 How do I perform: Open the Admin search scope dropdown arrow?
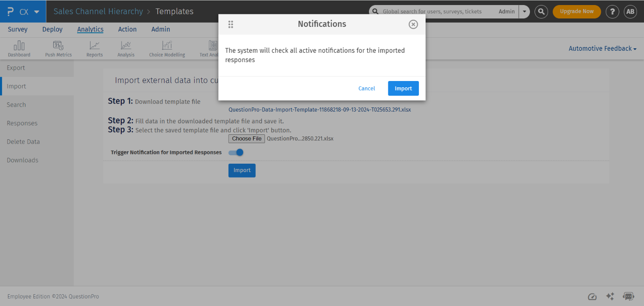tap(525, 11)
